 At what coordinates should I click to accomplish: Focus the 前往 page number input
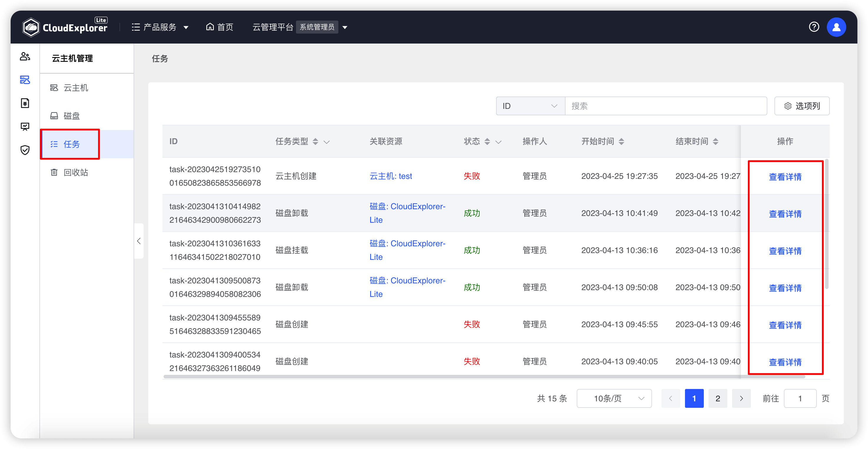pyautogui.click(x=800, y=398)
